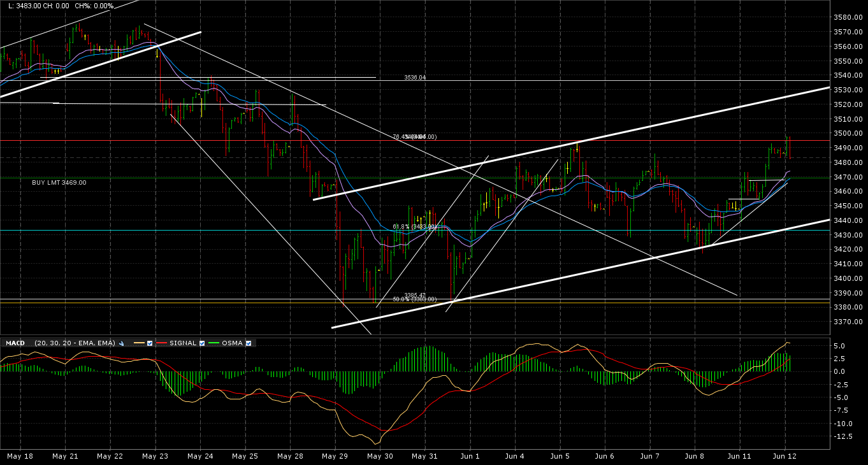This screenshot has height=465, width=868.
Task: Click the green OSMA color swatch
Action: coord(214,343)
